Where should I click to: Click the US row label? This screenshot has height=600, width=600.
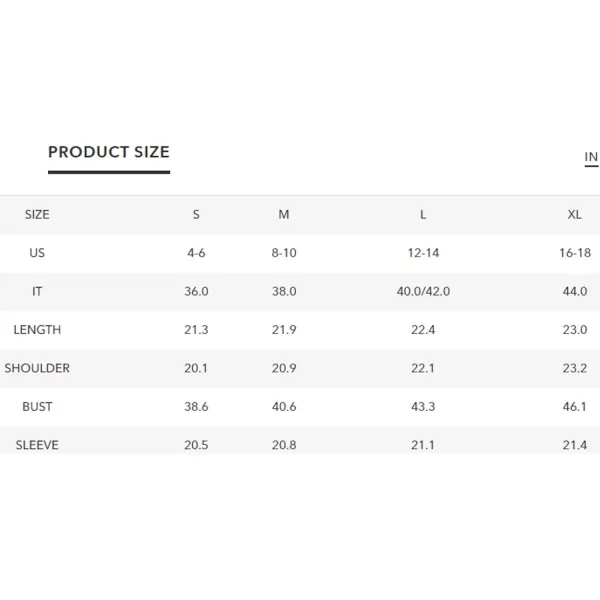coord(37,253)
